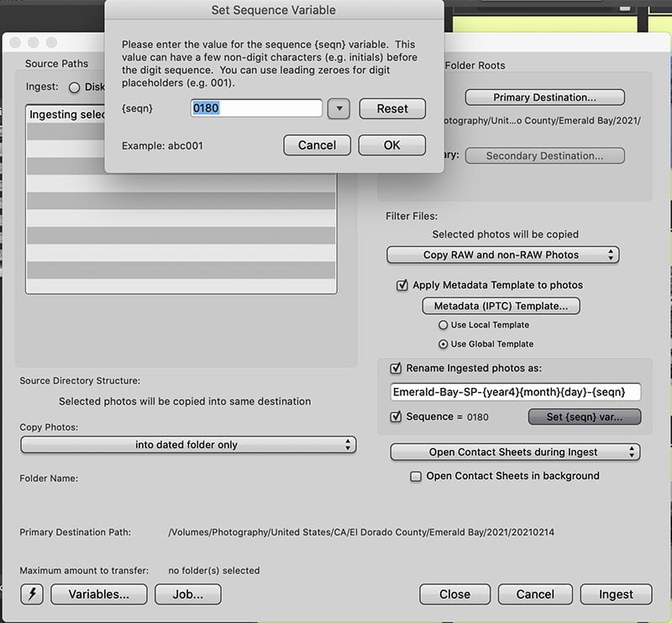Screen dimensions: 672x623
Task: Click the Sequence value 0180 text
Action: coord(477,417)
